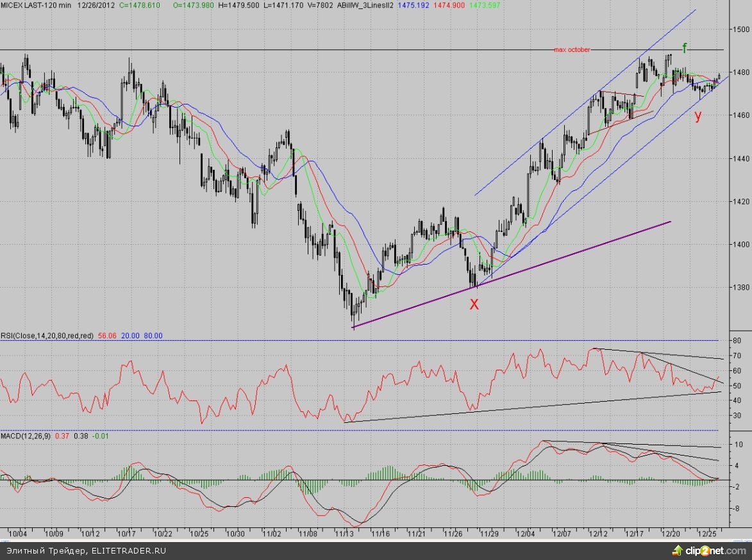Select the "max october" horizontal line label
This screenshot has height=560, width=752.
click(572, 49)
